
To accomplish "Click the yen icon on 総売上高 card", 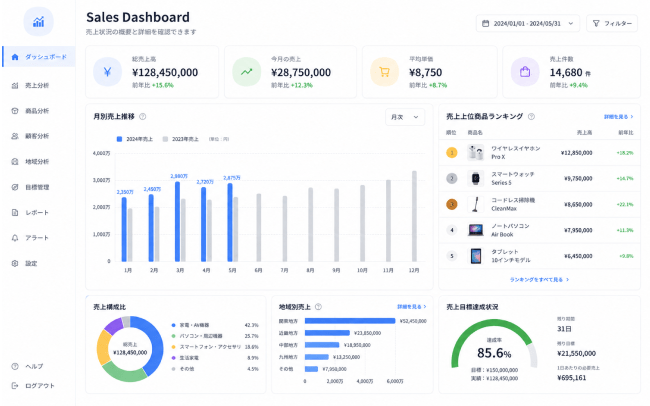I will tap(107, 72).
